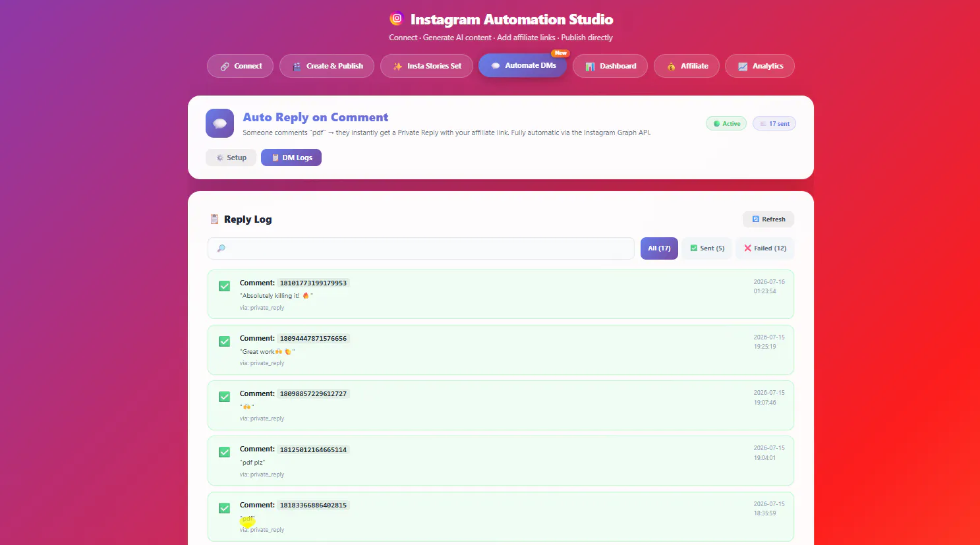The height and width of the screenshot is (545, 980).
Task: Click green check icon for comment 18101773199179953
Action: click(225, 286)
